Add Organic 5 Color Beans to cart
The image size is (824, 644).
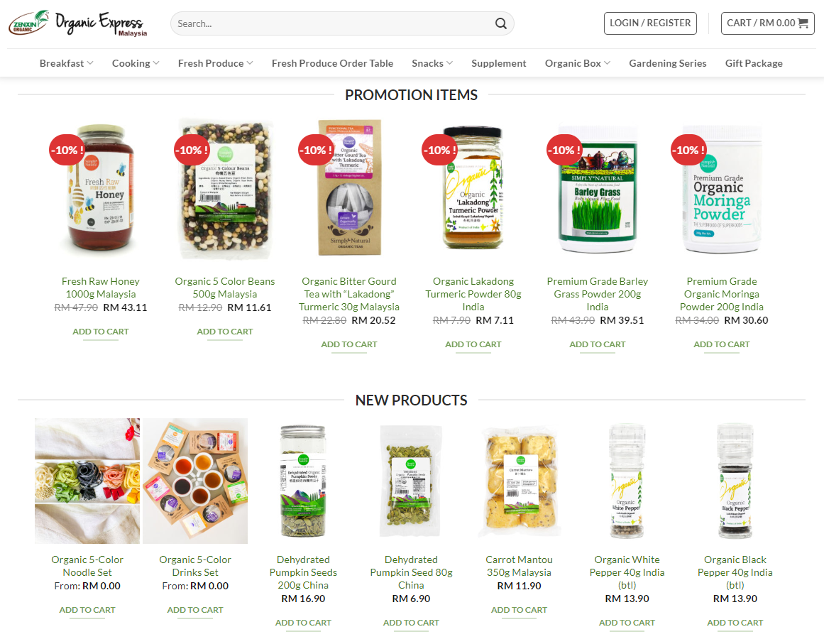coord(224,332)
